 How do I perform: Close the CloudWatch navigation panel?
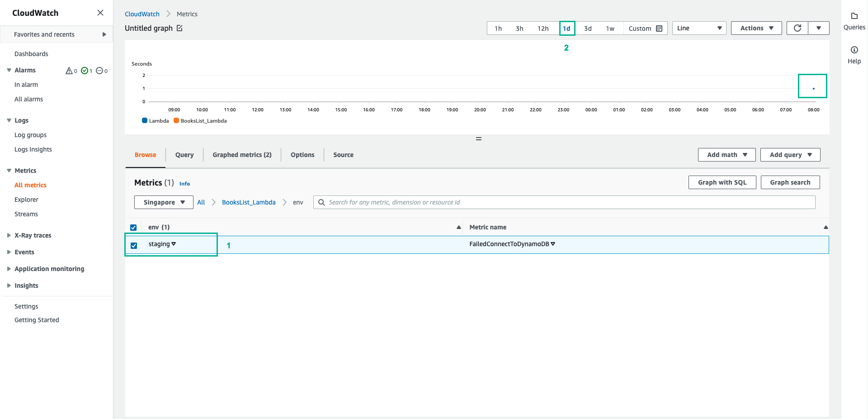coord(100,13)
